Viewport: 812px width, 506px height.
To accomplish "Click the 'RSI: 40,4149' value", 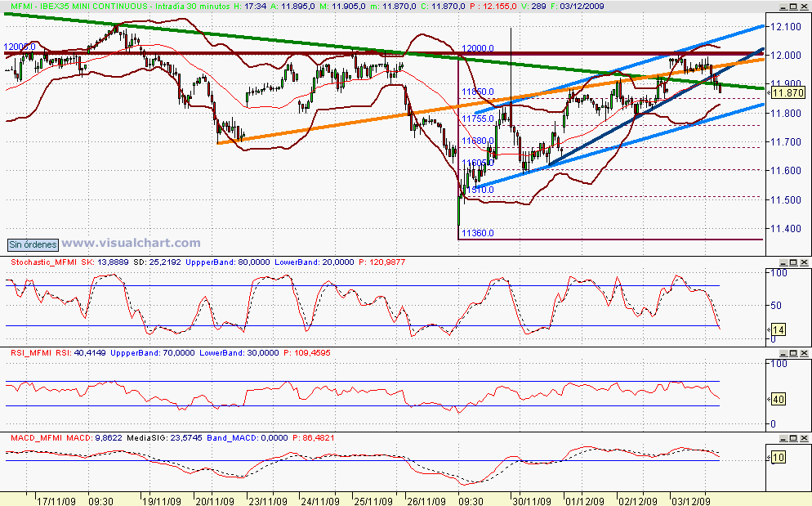I will 80,353.
